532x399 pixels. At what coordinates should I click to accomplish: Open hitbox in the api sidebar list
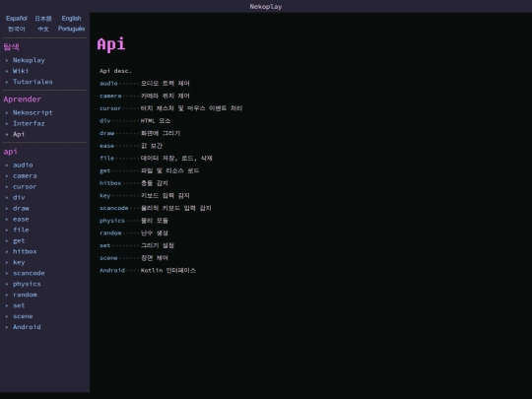25,251
